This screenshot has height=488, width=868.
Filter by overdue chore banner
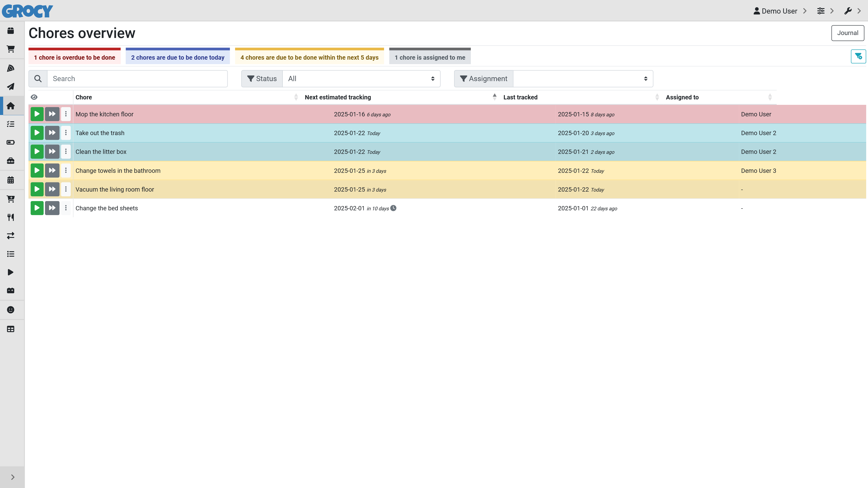pos(74,58)
